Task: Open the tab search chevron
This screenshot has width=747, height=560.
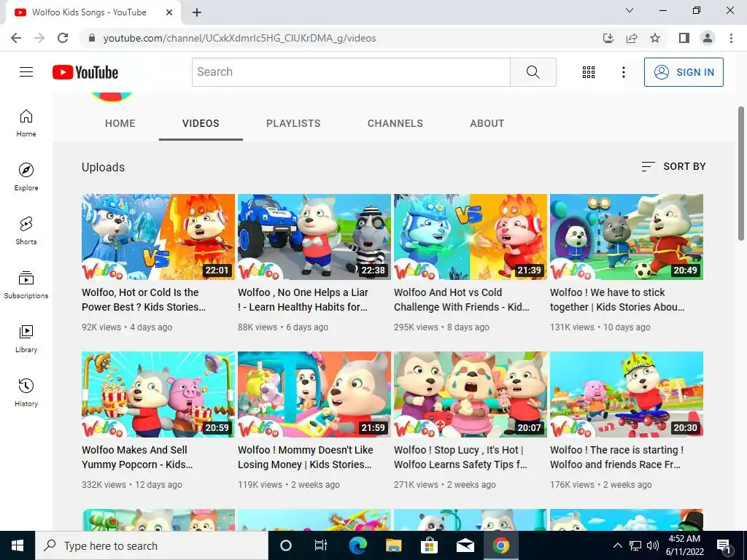Action: pos(630,10)
